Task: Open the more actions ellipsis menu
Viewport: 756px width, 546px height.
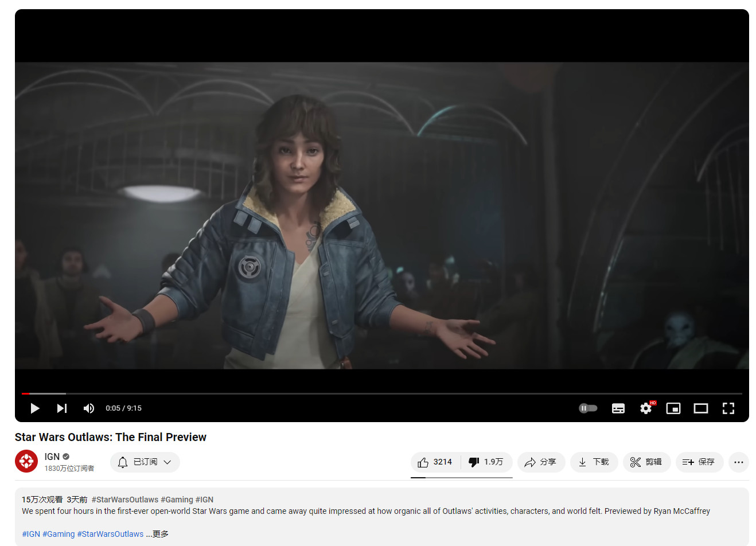Action: tap(739, 462)
